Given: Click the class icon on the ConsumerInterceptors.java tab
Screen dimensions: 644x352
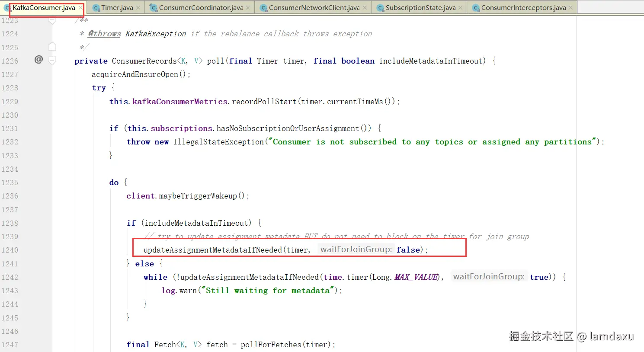Looking at the screenshot, I should tap(476, 8).
